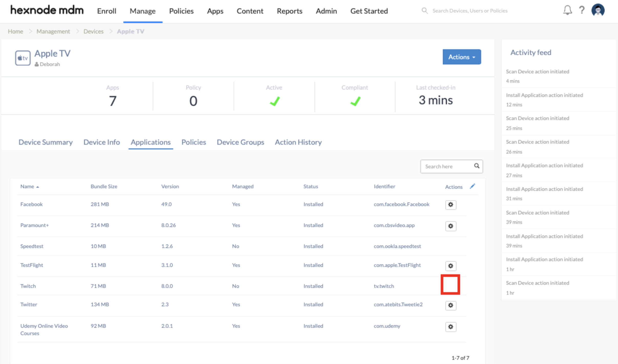Click the tv.twitch identifier
The image size is (618, 364).
[384, 286]
